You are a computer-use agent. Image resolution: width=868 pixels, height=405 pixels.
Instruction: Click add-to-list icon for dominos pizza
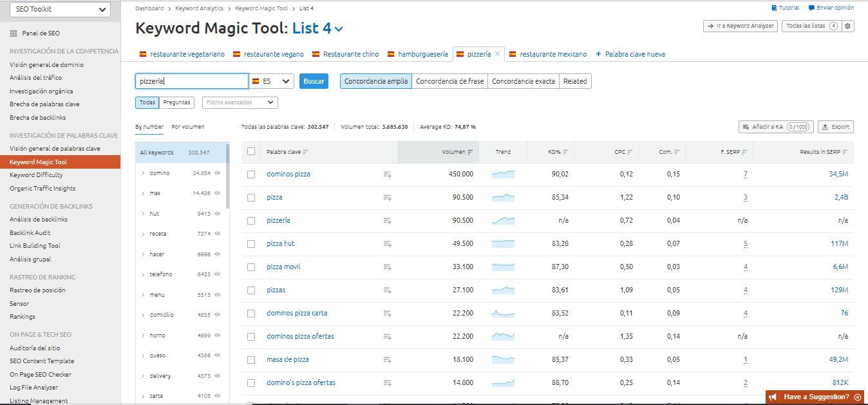tap(387, 174)
